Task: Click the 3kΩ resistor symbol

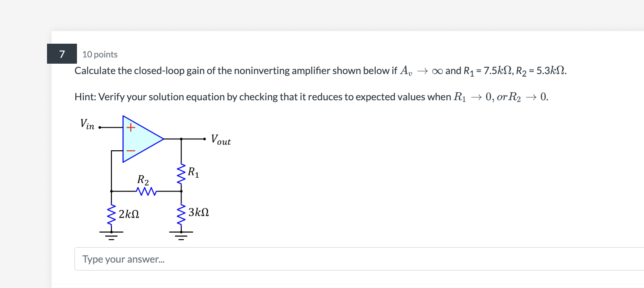Action: [181, 214]
